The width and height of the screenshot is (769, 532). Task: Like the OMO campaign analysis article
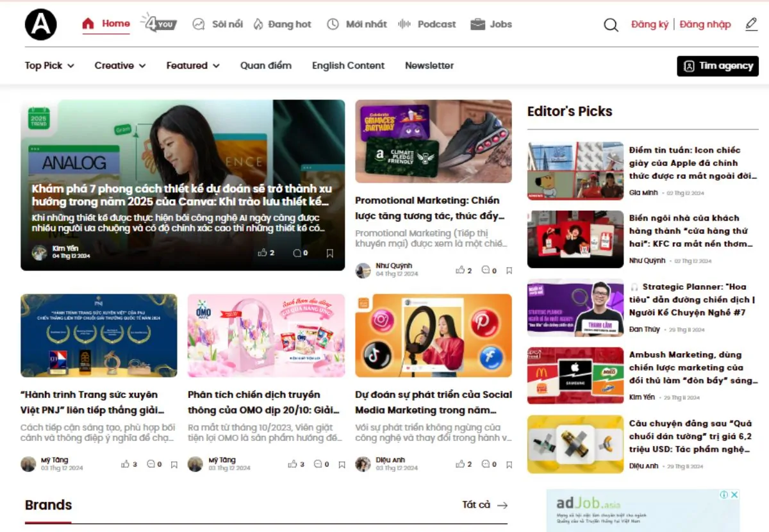tap(292, 464)
